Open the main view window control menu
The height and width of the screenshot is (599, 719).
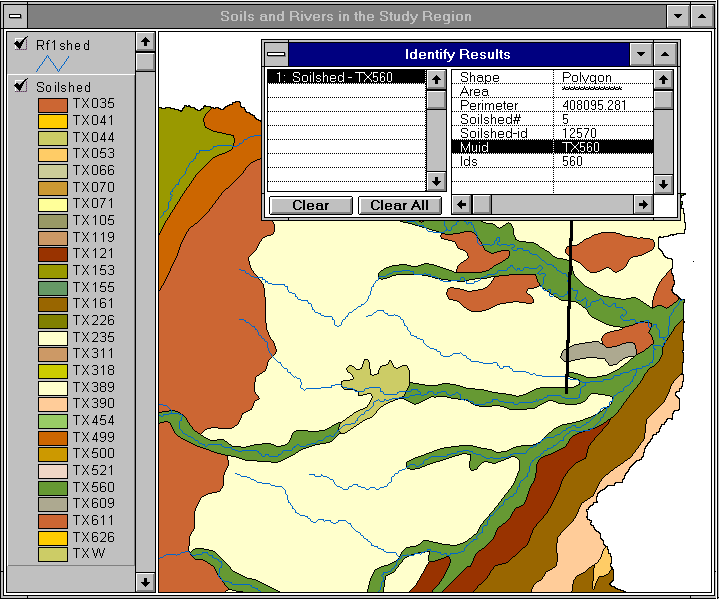pyautogui.click(x=15, y=16)
